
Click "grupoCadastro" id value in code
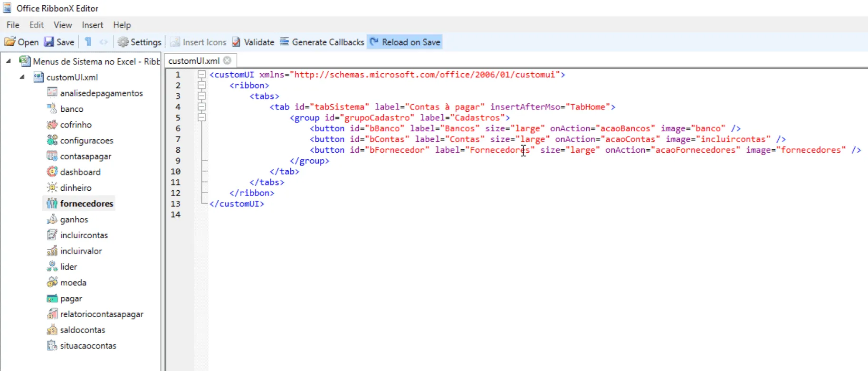[377, 118]
